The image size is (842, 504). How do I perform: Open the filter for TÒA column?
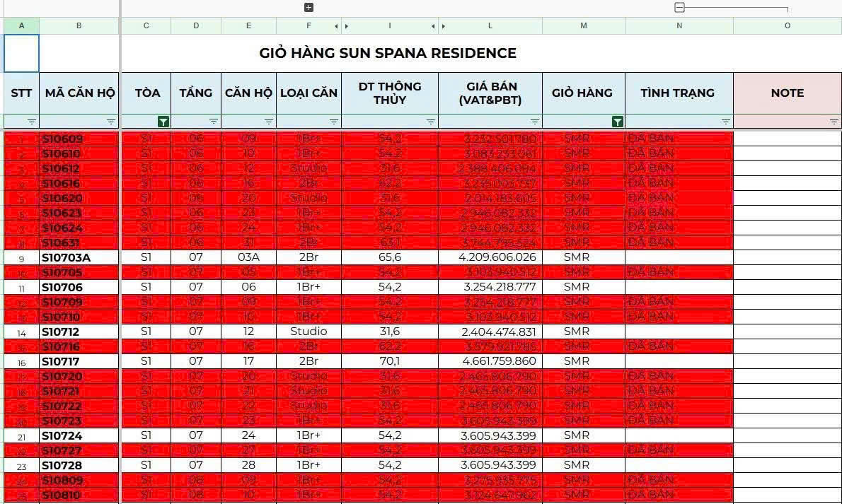click(x=163, y=122)
